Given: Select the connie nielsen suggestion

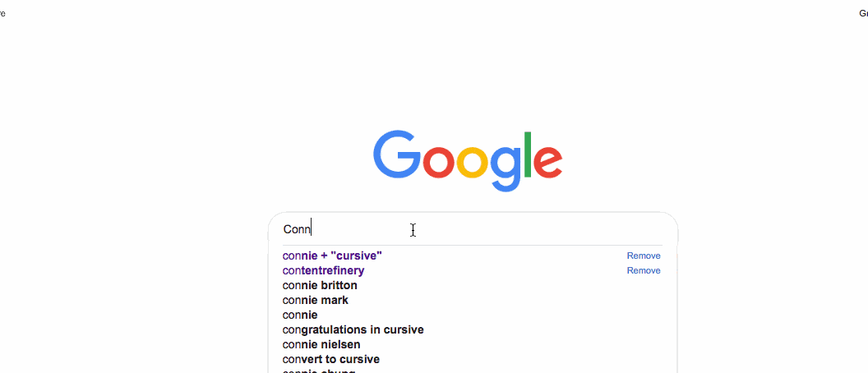Looking at the screenshot, I should pyautogui.click(x=321, y=345).
